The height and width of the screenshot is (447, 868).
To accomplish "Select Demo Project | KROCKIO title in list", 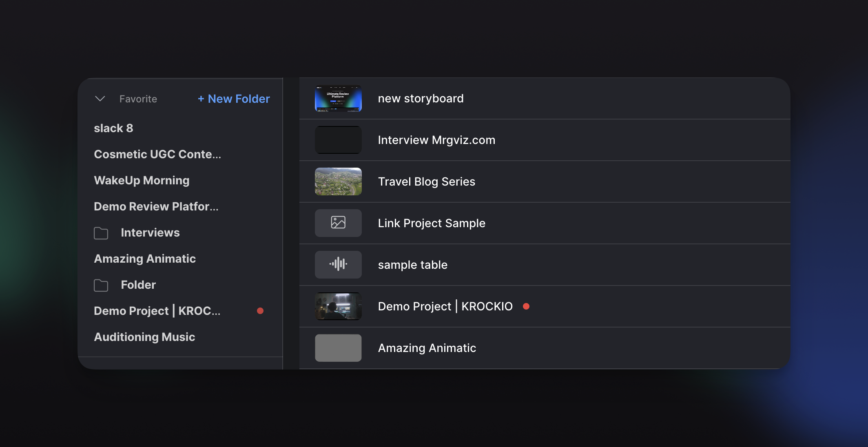I will (445, 306).
